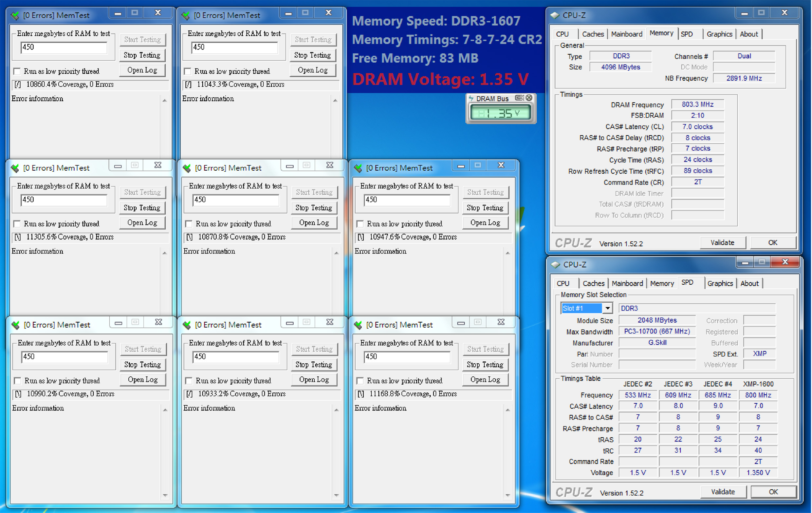Open Graphics tab in lower CPU-Z window
The image size is (812, 513).
(x=720, y=283)
